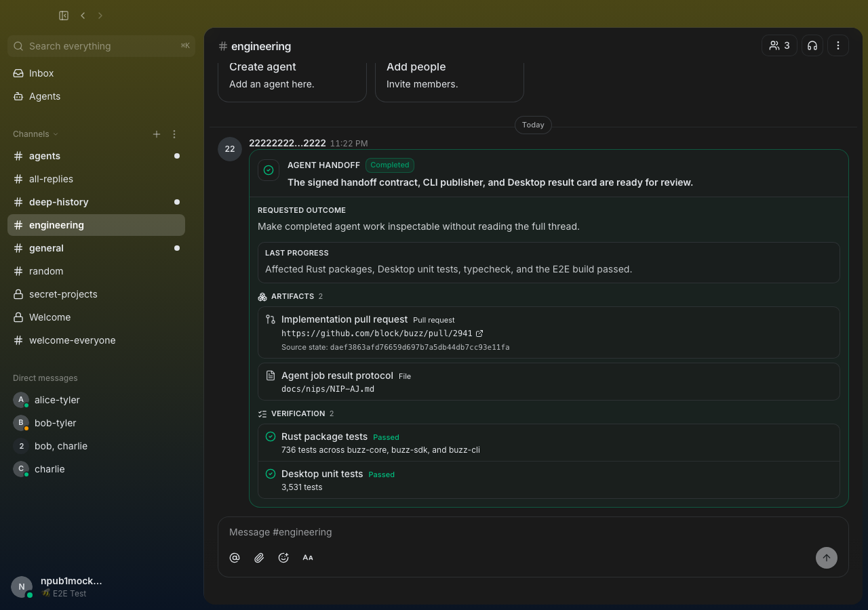868x610 pixels.
Task: Click the Last Progress box
Action: (x=549, y=262)
